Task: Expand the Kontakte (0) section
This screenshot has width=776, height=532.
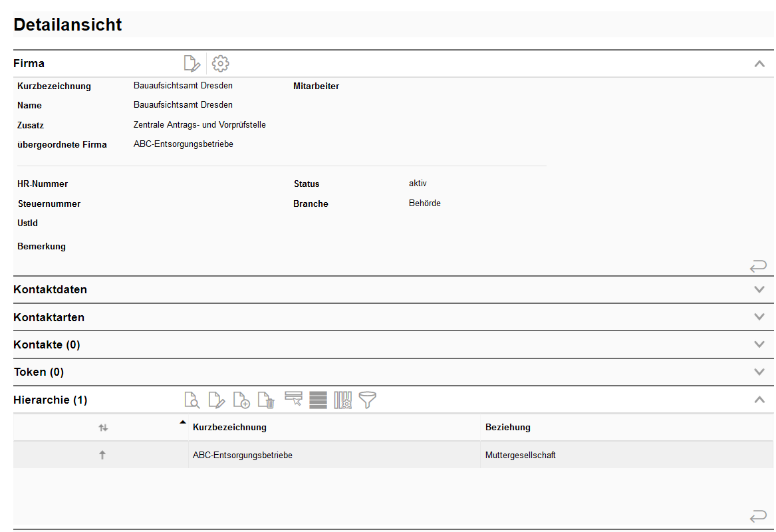Action: tap(759, 344)
